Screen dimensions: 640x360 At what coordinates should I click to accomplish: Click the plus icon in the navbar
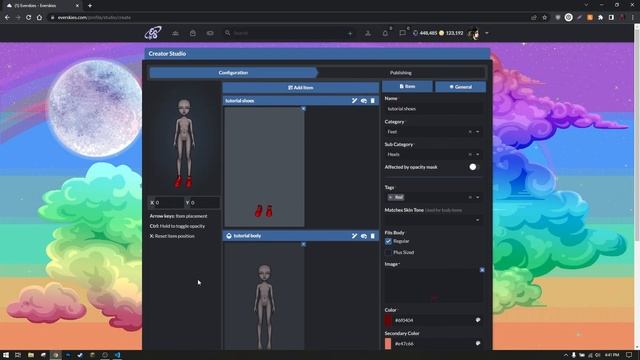tap(350, 33)
